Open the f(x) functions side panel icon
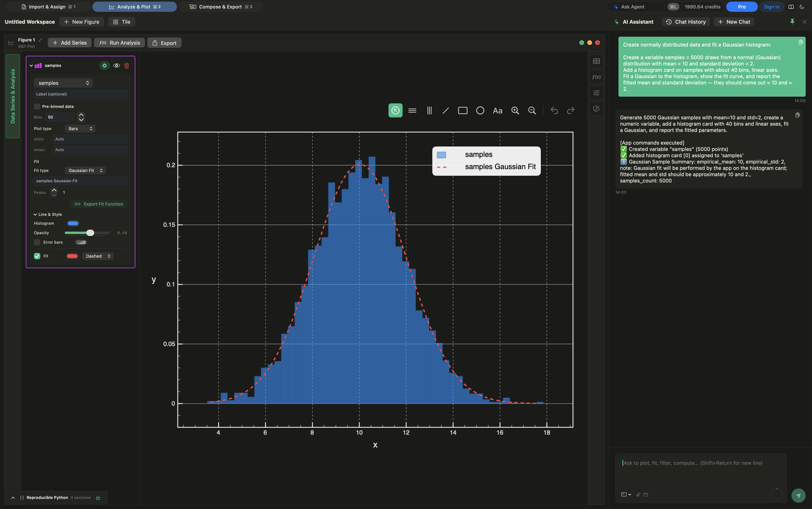 click(596, 77)
